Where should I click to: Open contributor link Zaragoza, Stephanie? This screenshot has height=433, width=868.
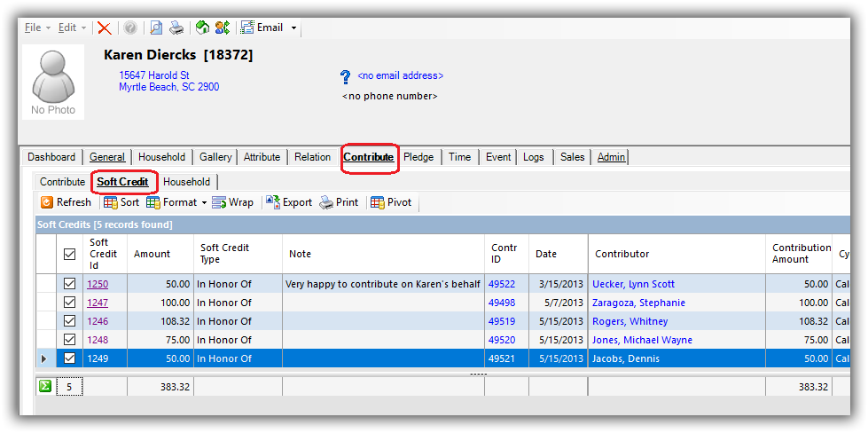[639, 303]
